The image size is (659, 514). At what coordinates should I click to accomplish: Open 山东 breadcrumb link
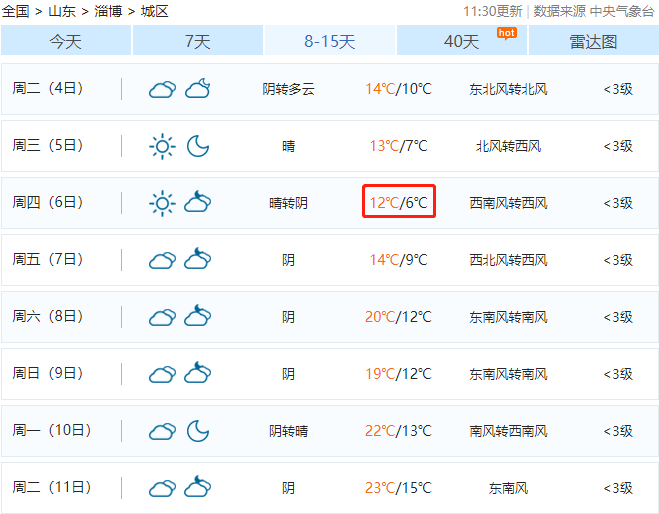(62, 11)
